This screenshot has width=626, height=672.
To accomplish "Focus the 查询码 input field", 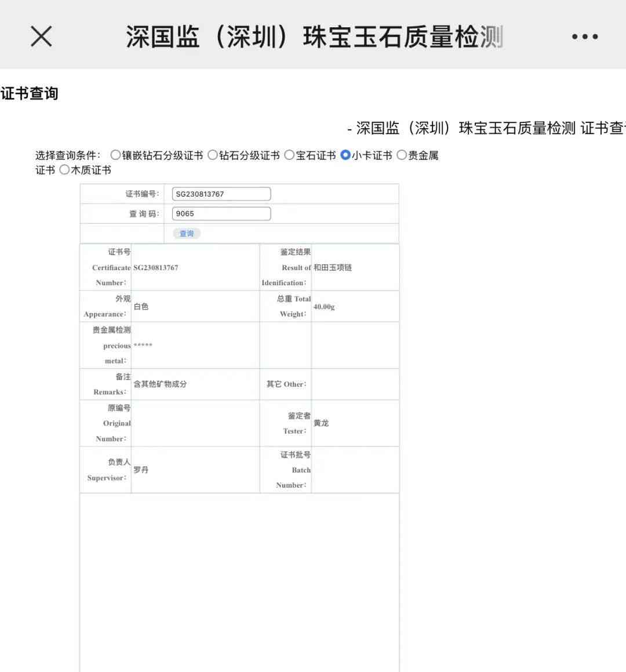I will [221, 213].
